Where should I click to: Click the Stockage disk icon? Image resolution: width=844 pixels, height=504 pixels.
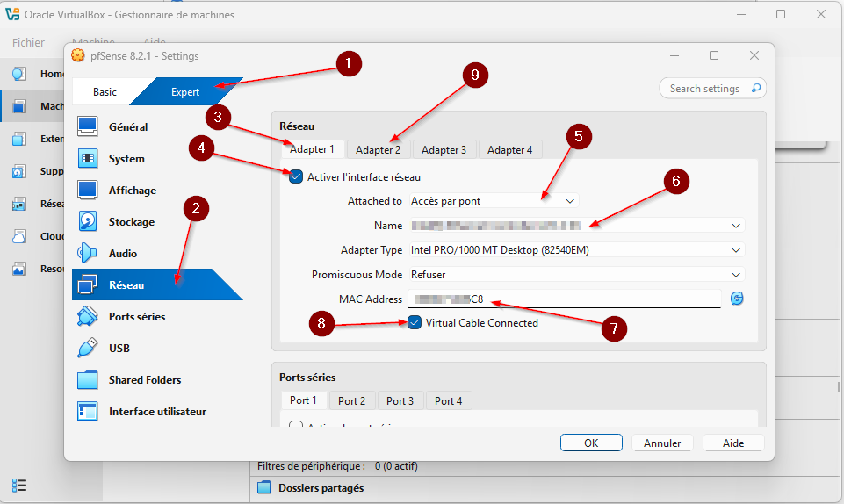(x=88, y=222)
